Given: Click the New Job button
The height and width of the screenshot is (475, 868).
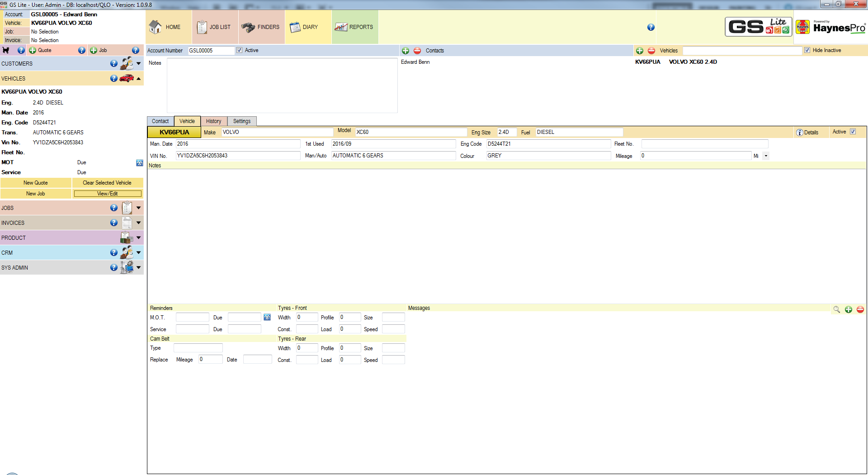Looking at the screenshot, I should (36, 194).
